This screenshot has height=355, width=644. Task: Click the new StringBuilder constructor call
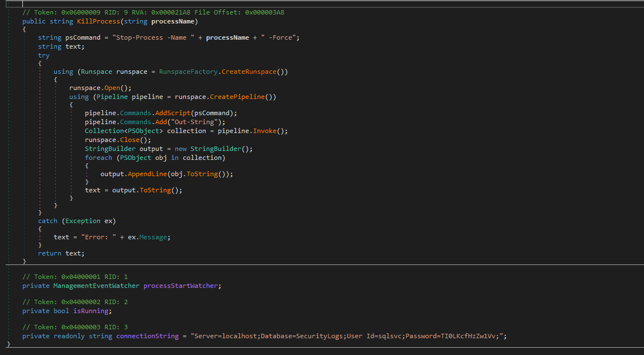pyautogui.click(x=213, y=149)
